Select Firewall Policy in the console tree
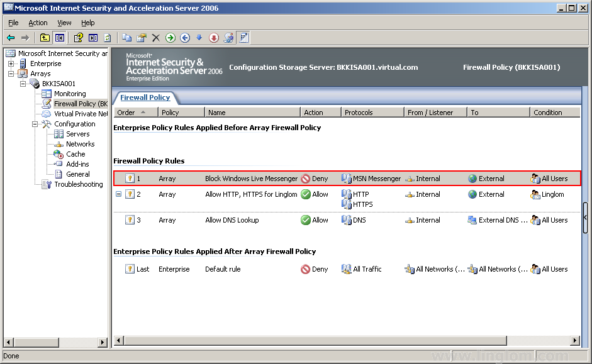The image size is (592, 364). 81,104
